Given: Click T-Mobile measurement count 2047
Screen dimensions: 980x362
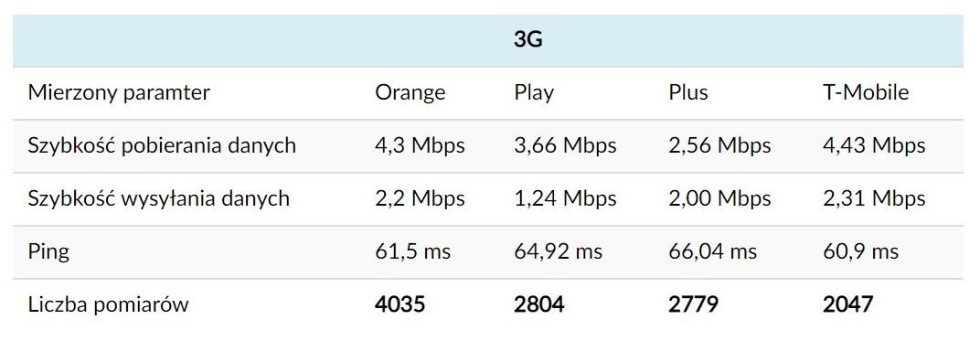Looking at the screenshot, I should point(848,305).
